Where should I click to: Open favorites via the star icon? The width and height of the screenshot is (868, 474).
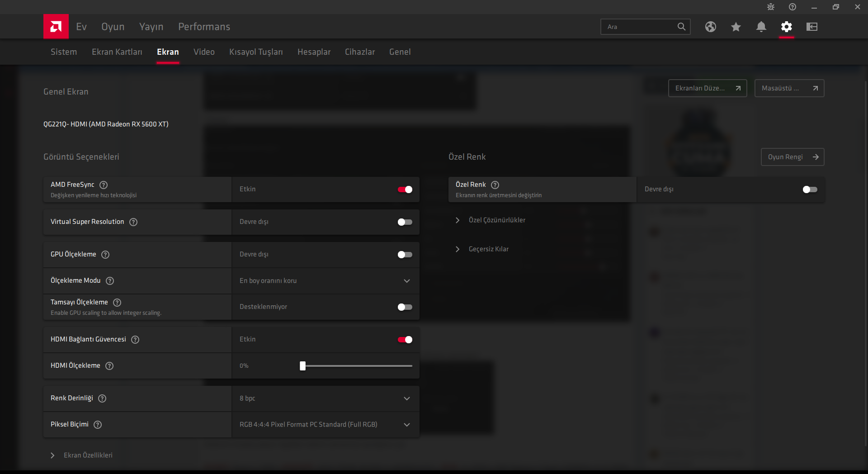pyautogui.click(x=736, y=27)
